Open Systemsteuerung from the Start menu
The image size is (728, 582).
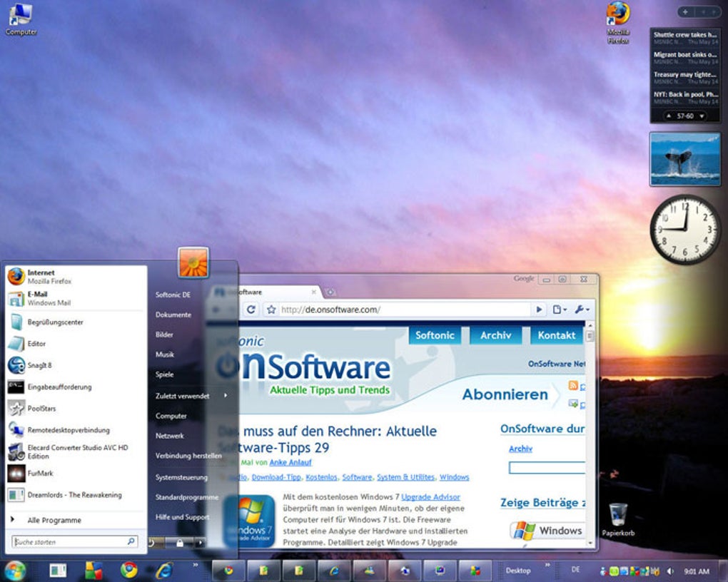(181, 477)
